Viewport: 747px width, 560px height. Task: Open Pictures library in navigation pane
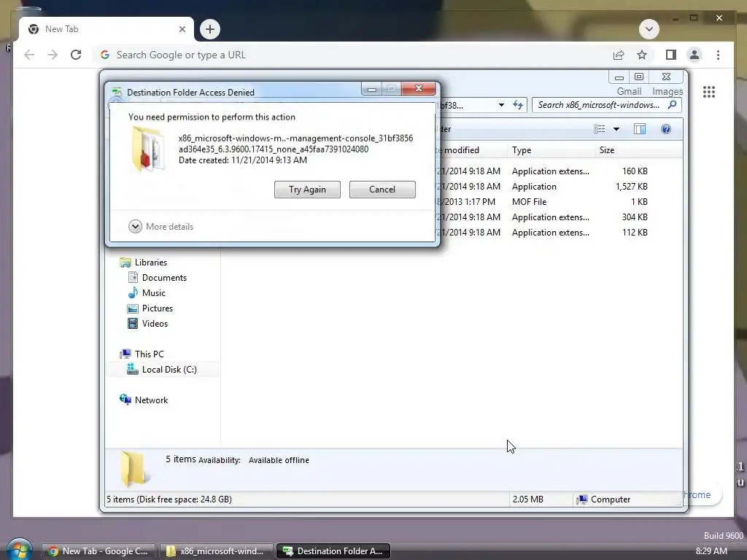[158, 308]
